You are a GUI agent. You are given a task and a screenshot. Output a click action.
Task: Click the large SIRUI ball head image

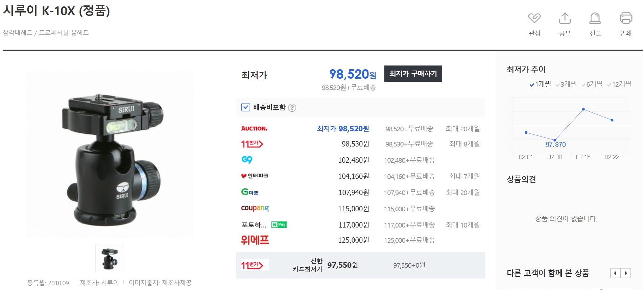coord(110,155)
